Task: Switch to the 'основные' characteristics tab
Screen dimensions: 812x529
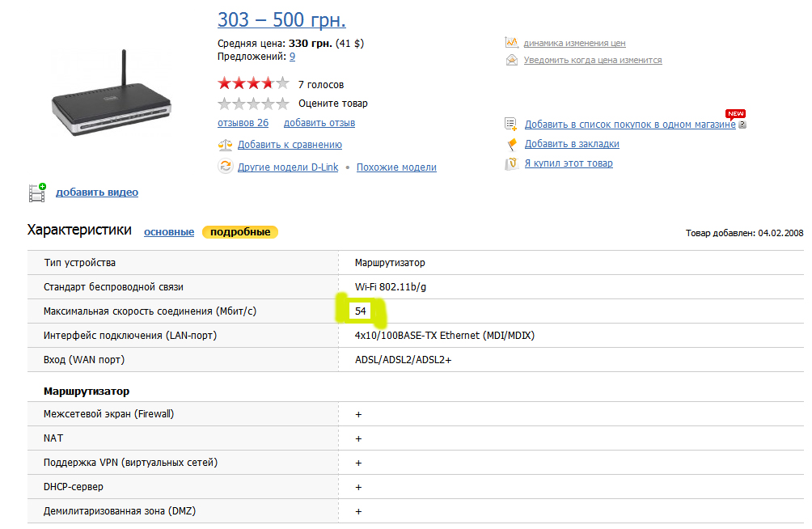Action: [x=169, y=232]
